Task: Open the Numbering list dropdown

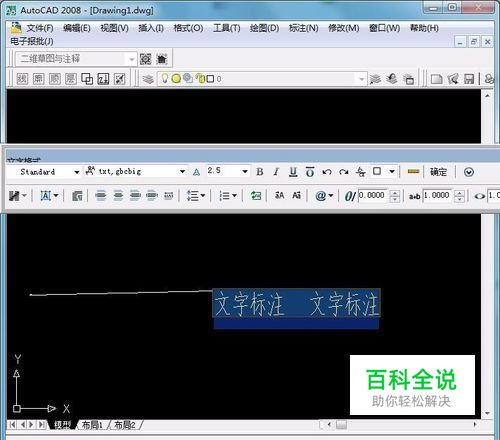Action: click(228, 196)
